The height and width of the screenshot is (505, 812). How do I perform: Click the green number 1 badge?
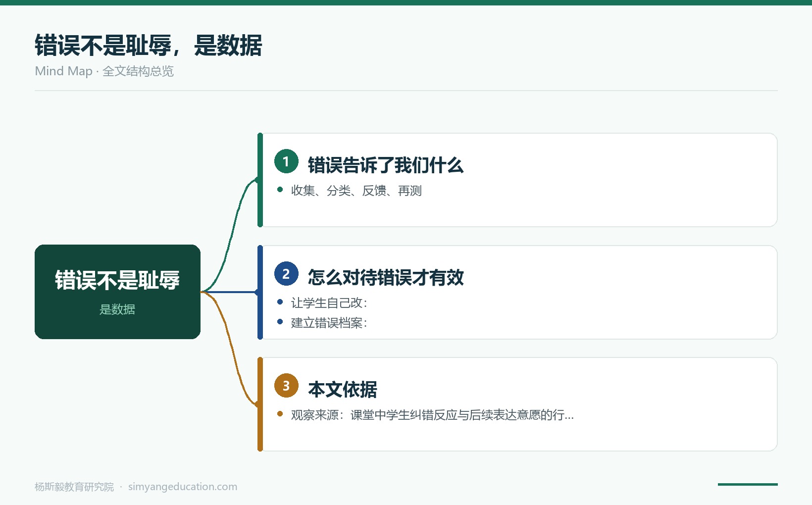pos(286,161)
